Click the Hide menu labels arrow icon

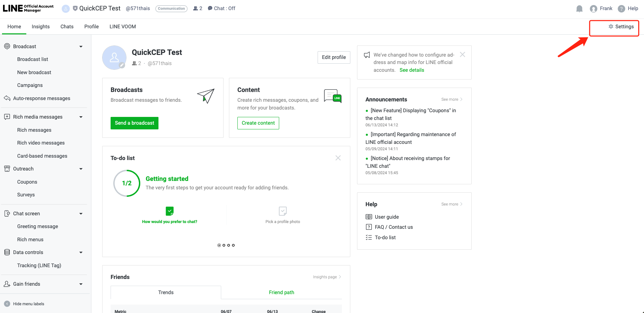7,304
